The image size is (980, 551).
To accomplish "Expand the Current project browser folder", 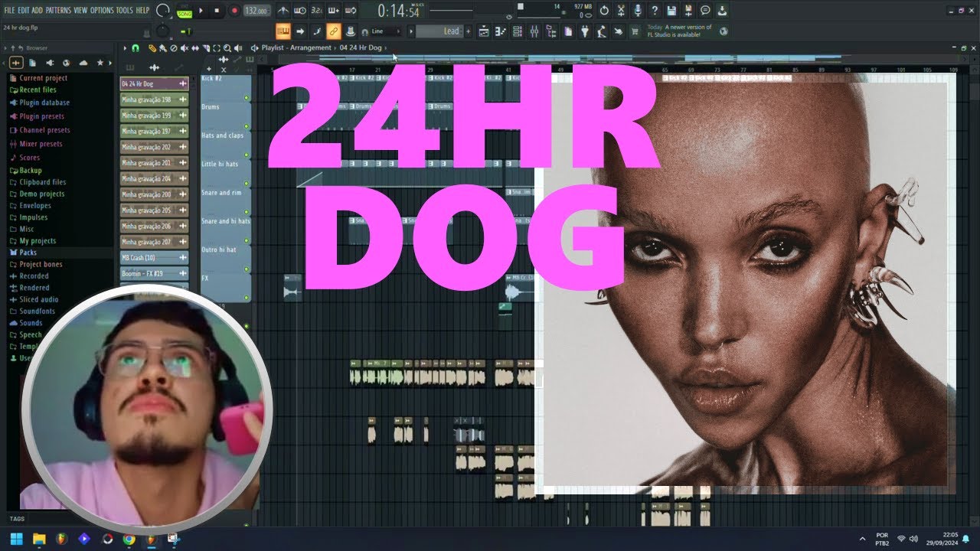I will [43, 78].
